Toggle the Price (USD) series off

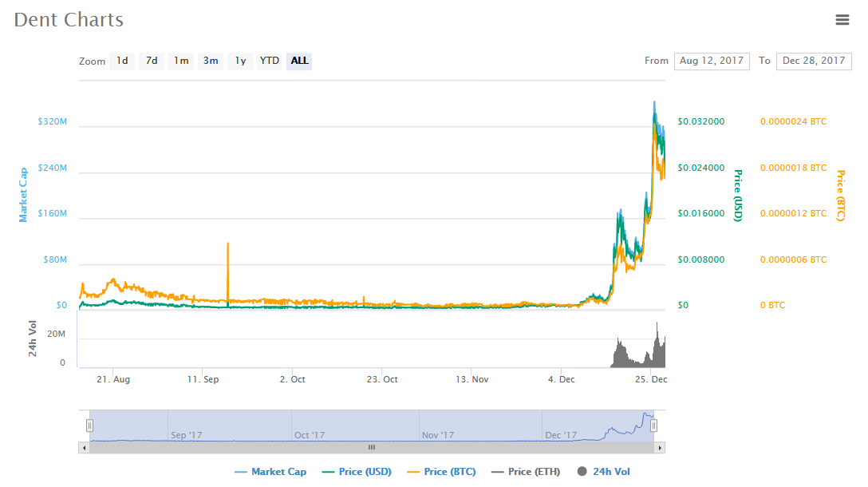pos(356,471)
